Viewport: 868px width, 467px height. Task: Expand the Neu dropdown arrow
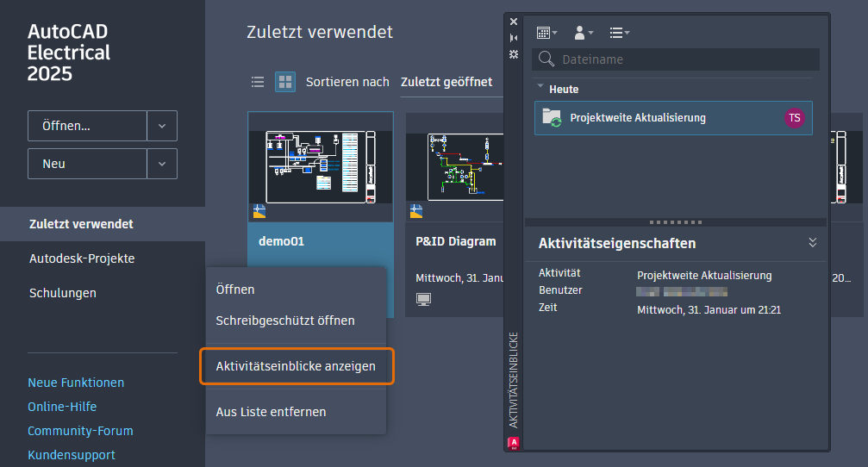point(162,163)
